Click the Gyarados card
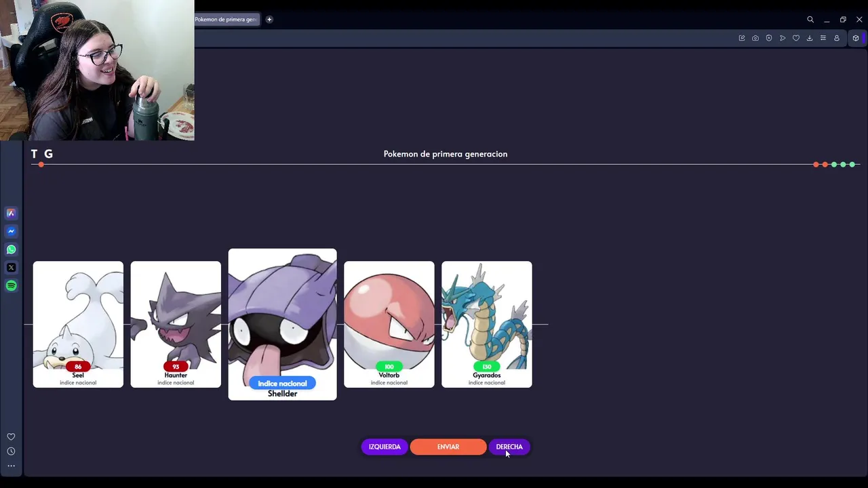Image resolution: width=868 pixels, height=488 pixels. (487, 324)
